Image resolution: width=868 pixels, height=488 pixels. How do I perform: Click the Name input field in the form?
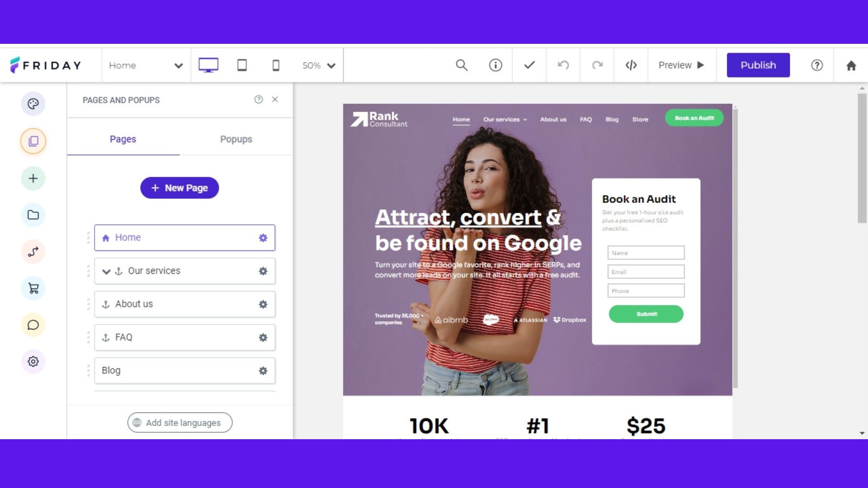click(646, 253)
